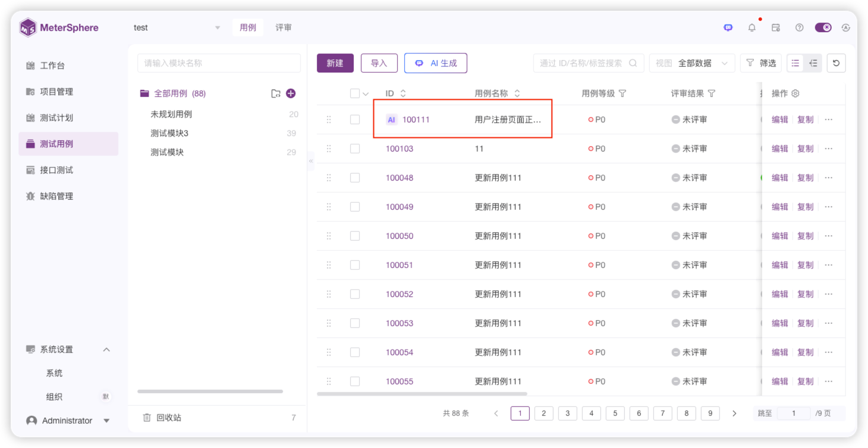Screen dimensions: 868x448
Task: Open the notifications bell
Action: [752, 27]
